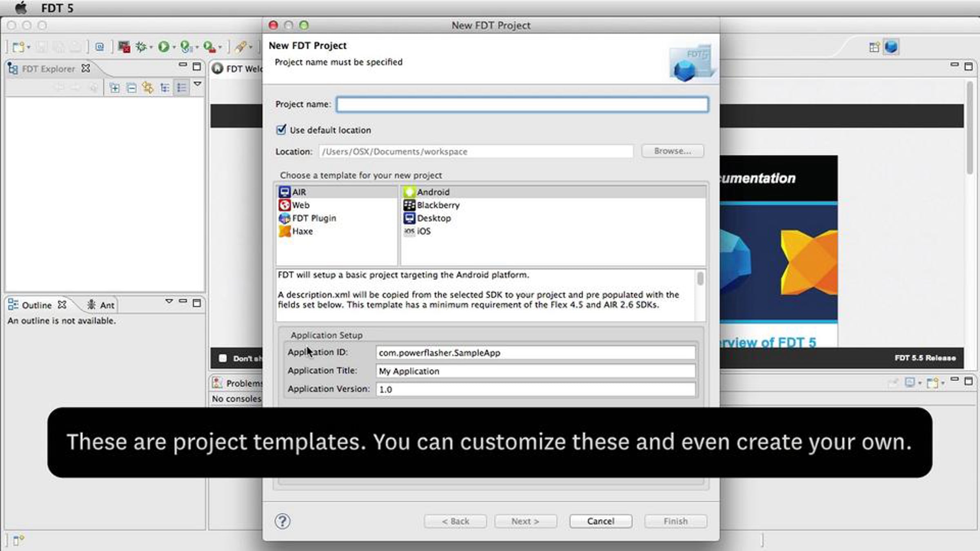
Task: Uncheck Use default location checkbox
Action: (x=281, y=130)
